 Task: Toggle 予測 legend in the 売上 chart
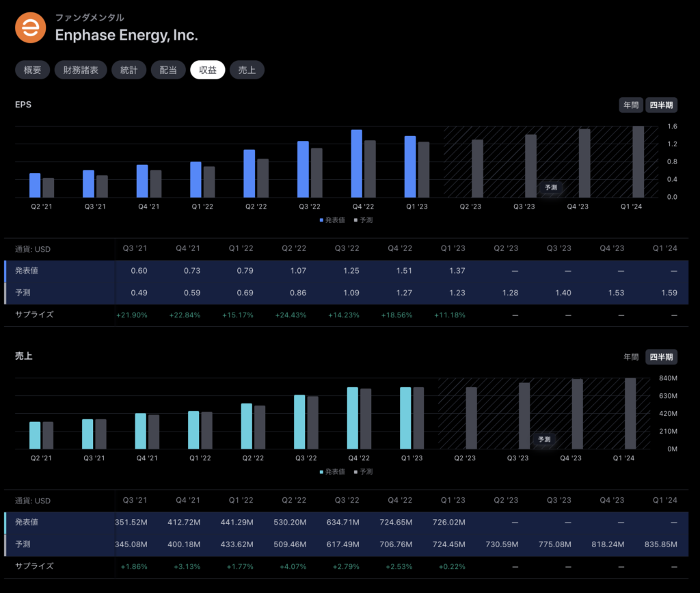363,471
